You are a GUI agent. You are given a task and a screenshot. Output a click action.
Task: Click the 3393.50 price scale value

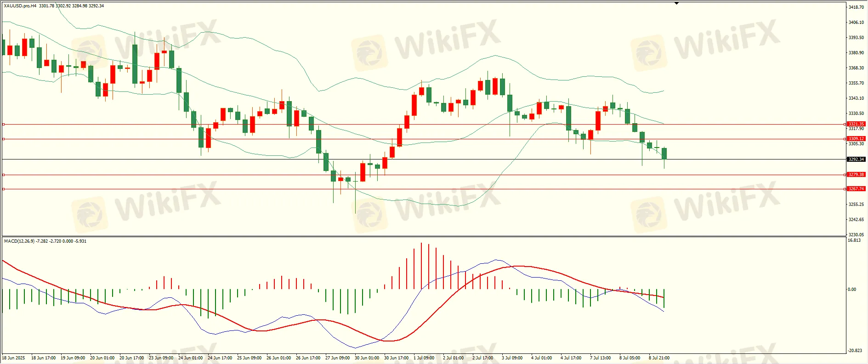856,38
